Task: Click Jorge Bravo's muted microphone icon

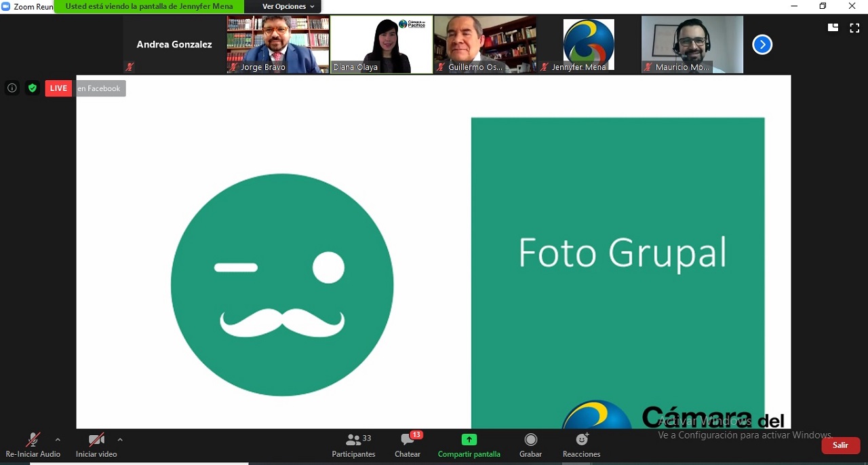Action: [233, 67]
